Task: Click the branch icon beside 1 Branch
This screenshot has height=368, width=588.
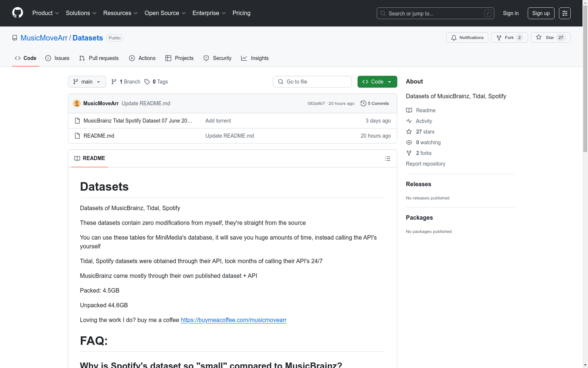Action: coord(114,82)
